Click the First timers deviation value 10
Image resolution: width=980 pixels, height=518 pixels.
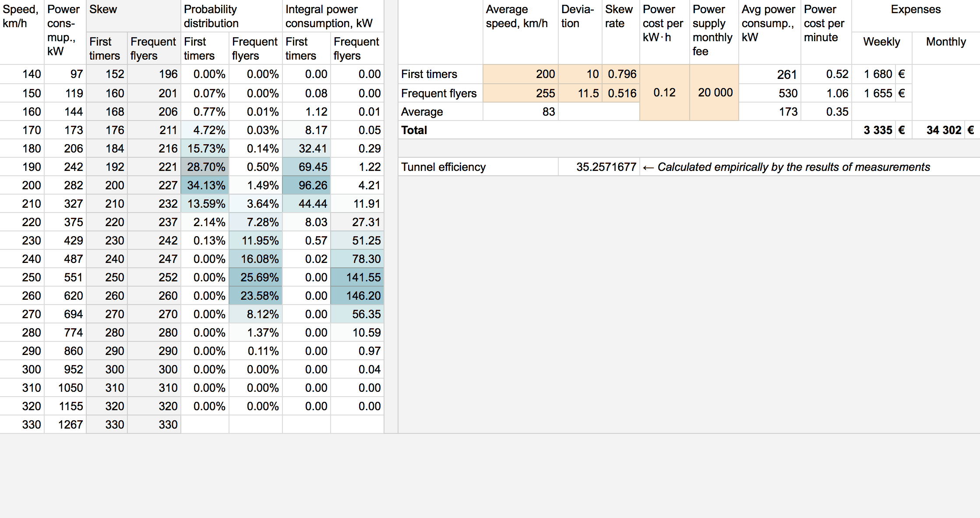coord(581,74)
